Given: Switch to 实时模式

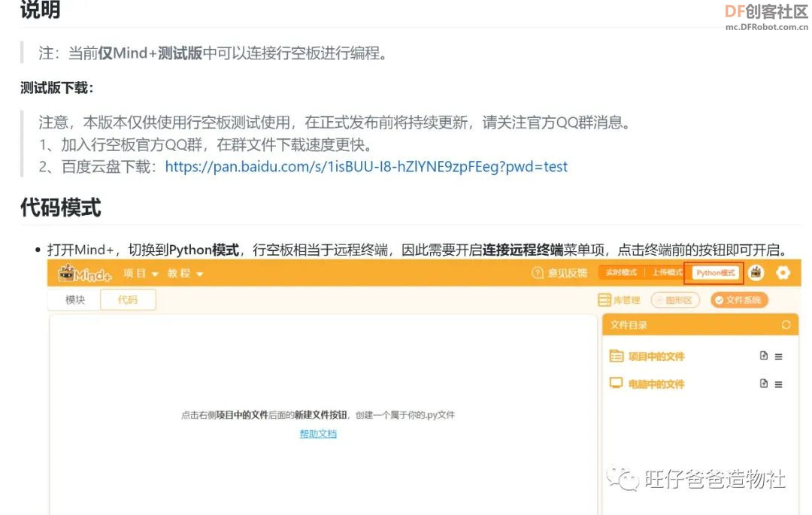Looking at the screenshot, I should coord(621,272).
